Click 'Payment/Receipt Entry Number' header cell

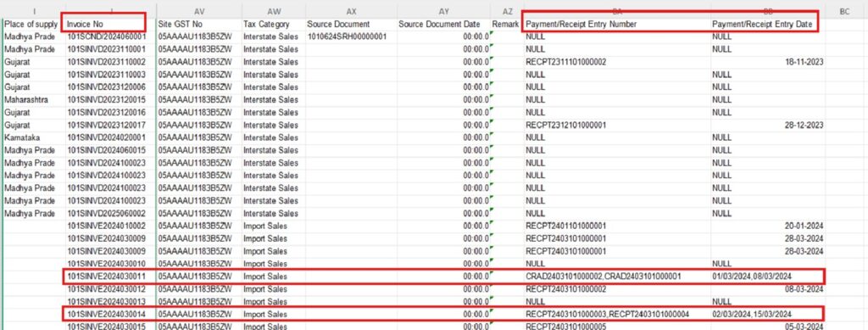(x=617, y=25)
